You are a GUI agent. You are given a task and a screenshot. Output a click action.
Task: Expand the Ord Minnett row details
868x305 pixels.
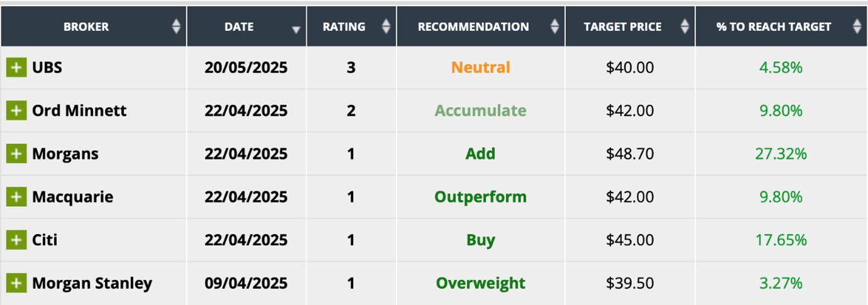[x=16, y=111]
